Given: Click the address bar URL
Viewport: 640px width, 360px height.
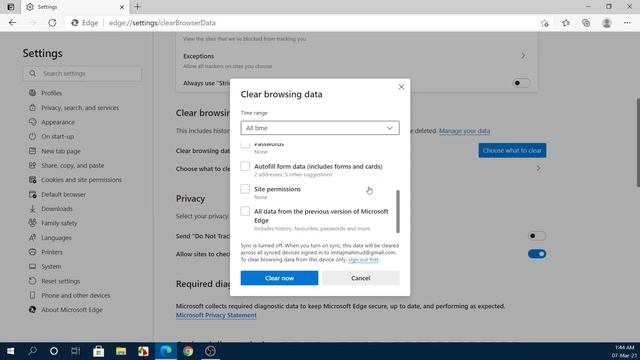Looking at the screenshot, I should pyautogui.click(x=162, y=23).
